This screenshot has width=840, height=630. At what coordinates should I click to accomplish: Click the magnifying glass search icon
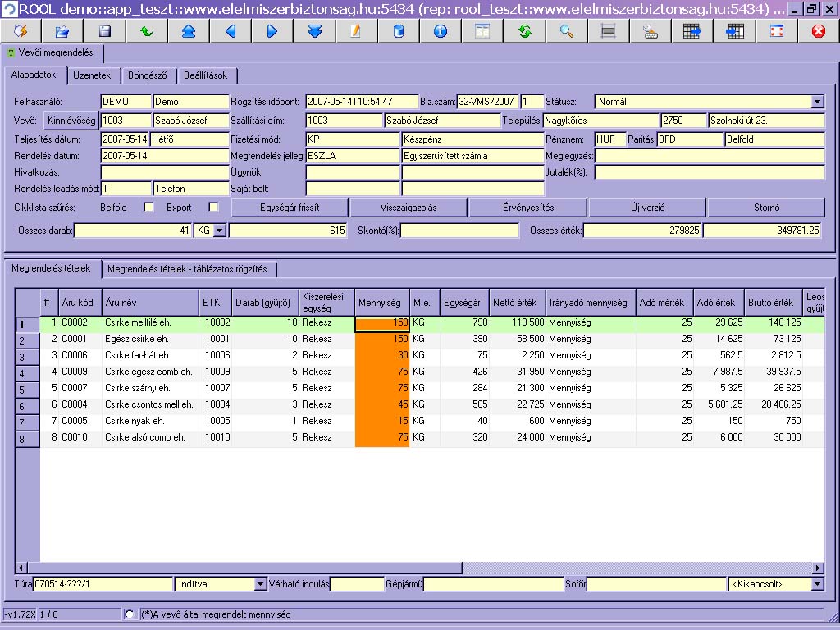click(x=567, y=31)
